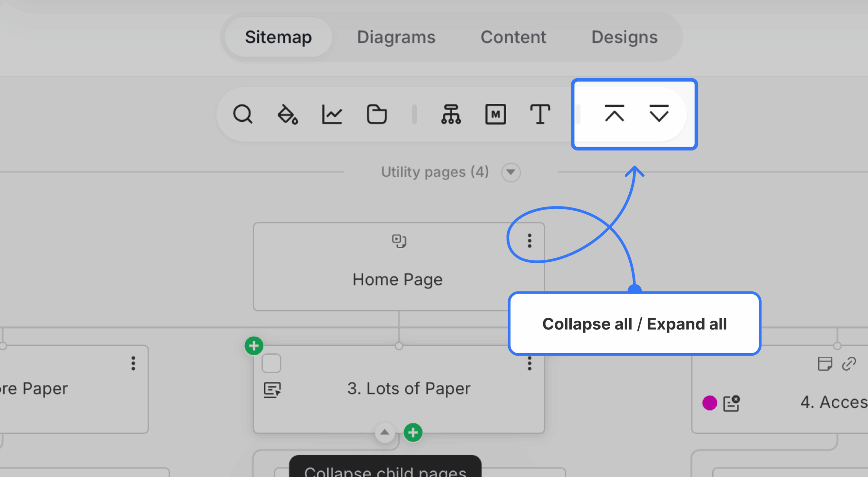The image size is (868, 477).
Task: Click the magenta color dot on card 4
Action: point(710,403)
